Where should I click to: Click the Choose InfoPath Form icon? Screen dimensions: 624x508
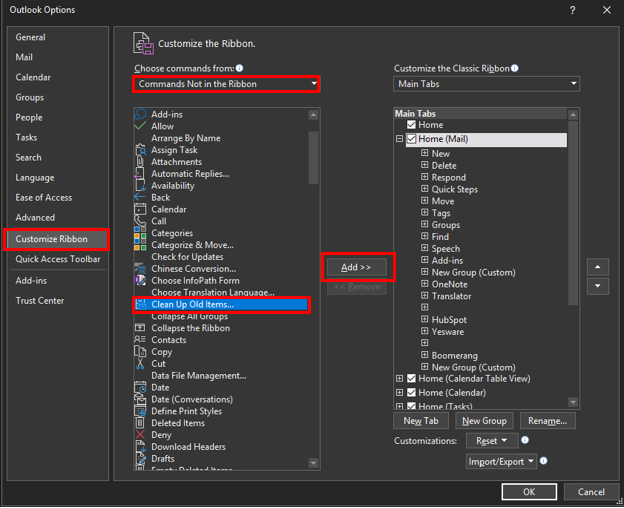(140, 280)
